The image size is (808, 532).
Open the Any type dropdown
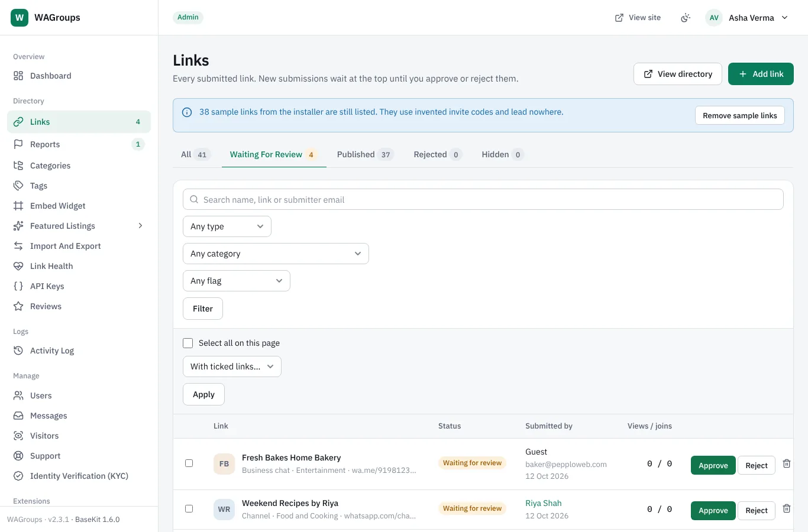tap(227, 226)
